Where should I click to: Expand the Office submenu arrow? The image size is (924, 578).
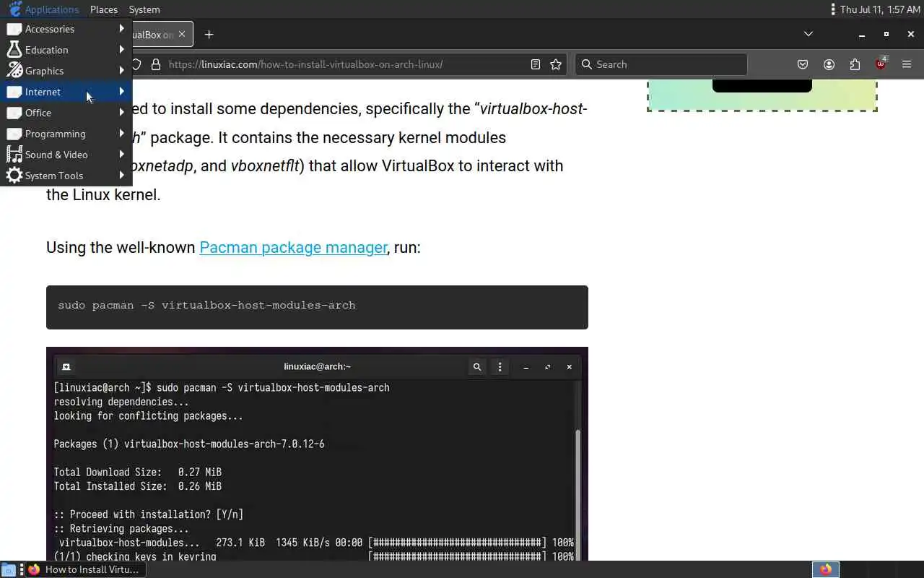tap(121, 113)
